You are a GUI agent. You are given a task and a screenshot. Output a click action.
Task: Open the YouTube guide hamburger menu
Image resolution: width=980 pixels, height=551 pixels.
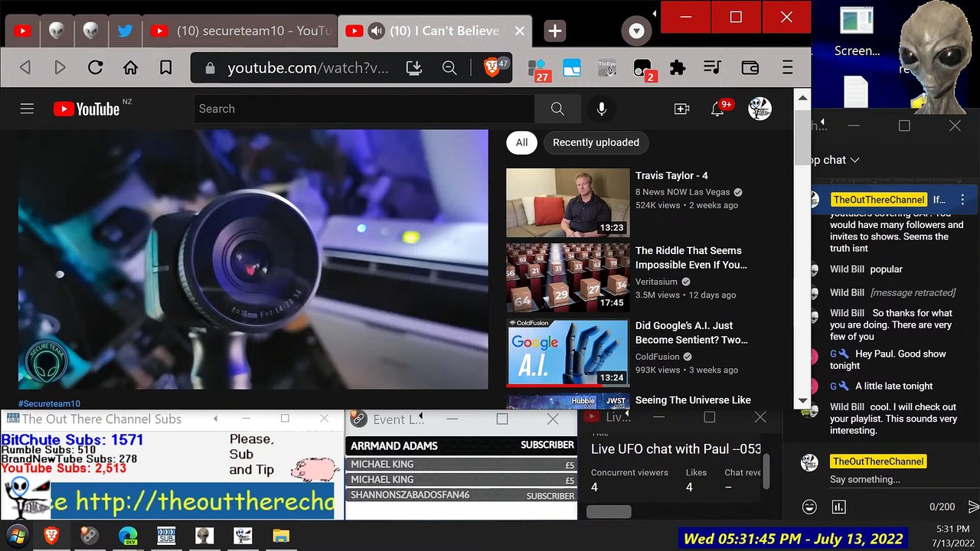pos(27,109)
